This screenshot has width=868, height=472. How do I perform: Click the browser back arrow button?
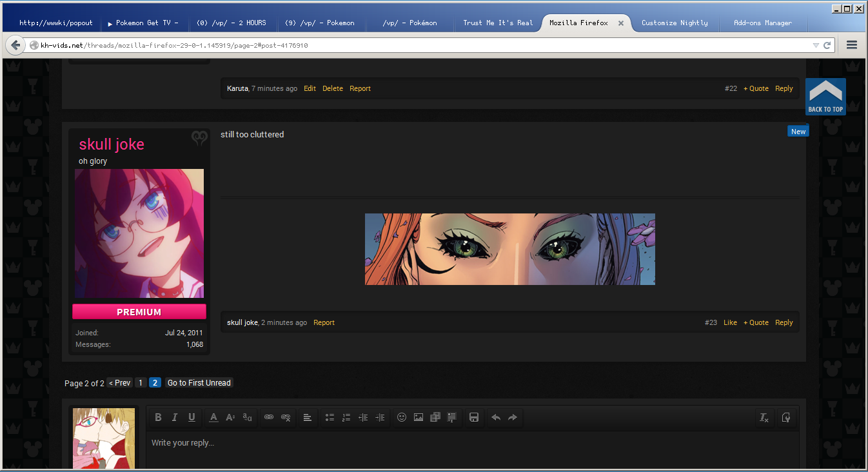[x=15, y=45]
